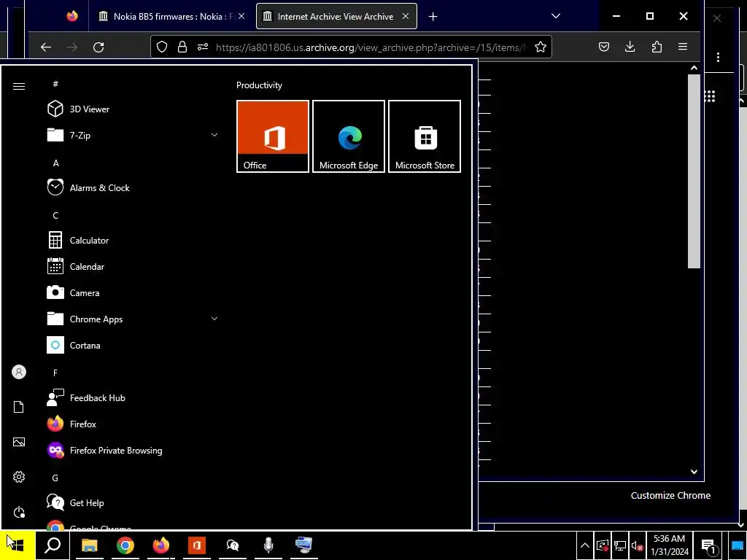This screenshot has height=560, width=747.
Task: Launch Cortana from the app list
Action: click(x=133, y=345)
